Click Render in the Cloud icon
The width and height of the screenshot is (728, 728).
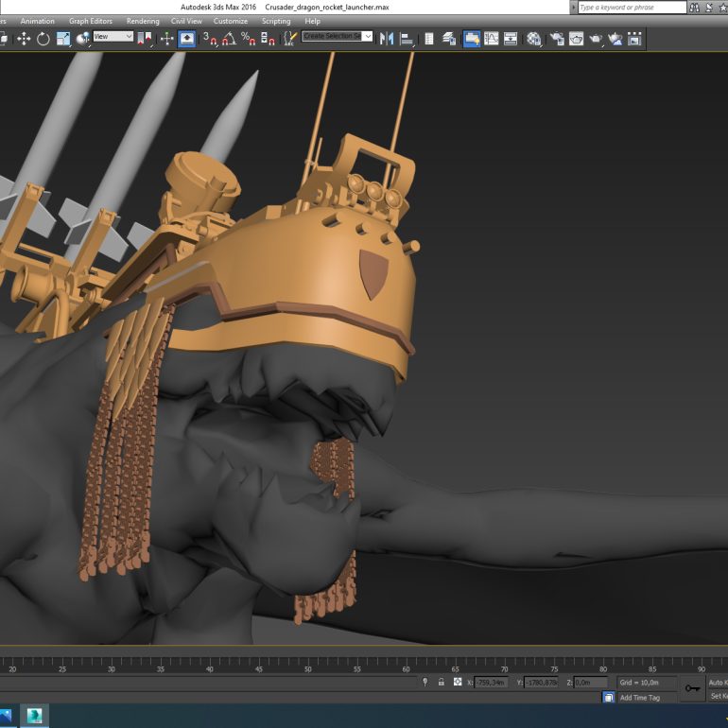615,39
